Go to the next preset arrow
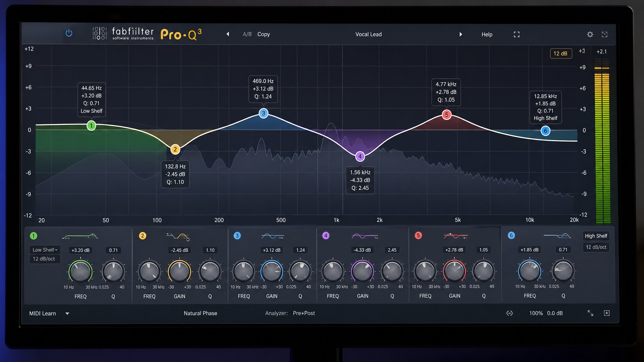The width and height of the screenshot is (644, 362). [x=461, y=34]
